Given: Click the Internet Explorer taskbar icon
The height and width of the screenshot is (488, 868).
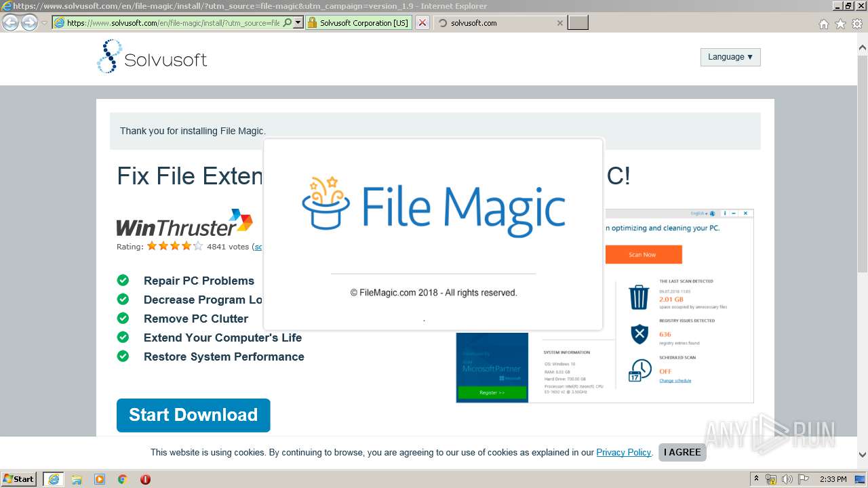Looking at the screenshot, I should pos(54,479).
